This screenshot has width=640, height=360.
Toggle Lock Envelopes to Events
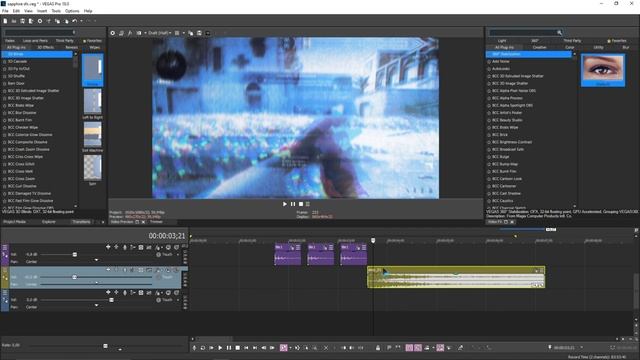(x=440, y=348)
